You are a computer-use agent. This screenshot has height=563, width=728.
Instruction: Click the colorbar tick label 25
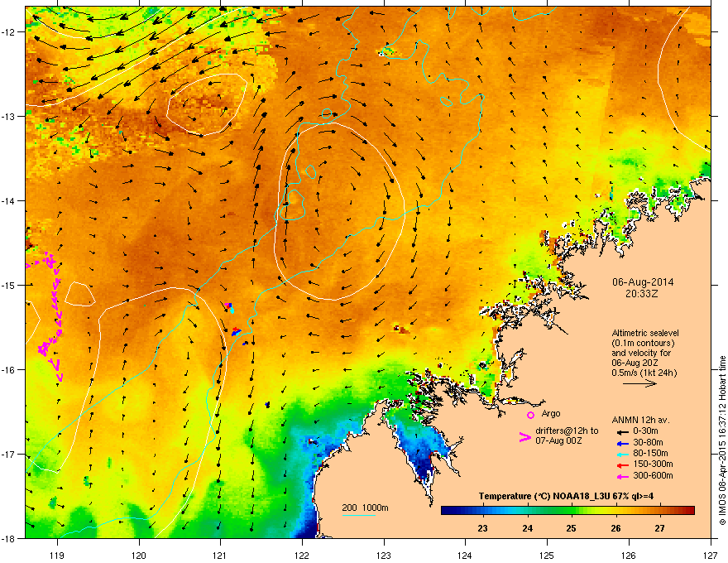pos(572,528)
